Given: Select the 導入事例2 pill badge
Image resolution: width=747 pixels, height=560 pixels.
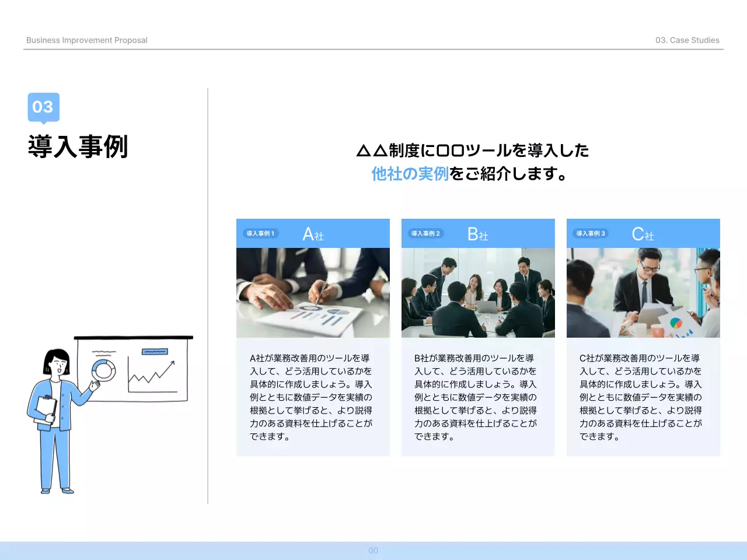Looking at the screenshot, I should [x=425, y=233].
